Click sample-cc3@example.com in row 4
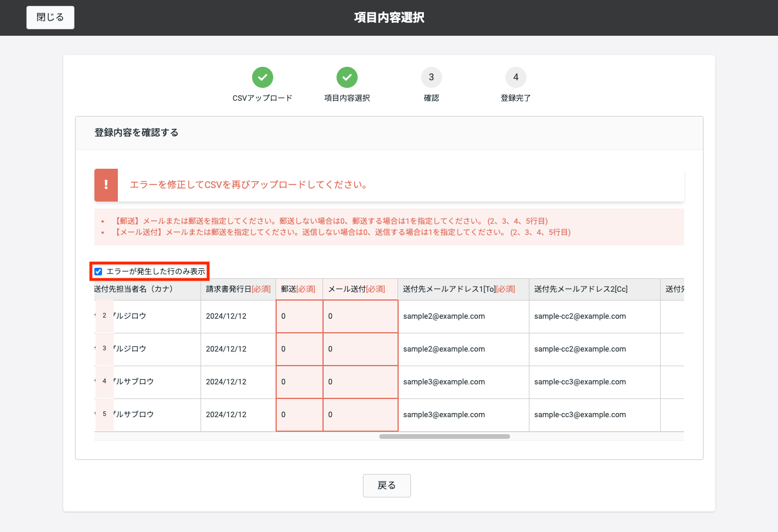Image resolution: width=778 pixels, height=532 pixels. pos(580,381)
